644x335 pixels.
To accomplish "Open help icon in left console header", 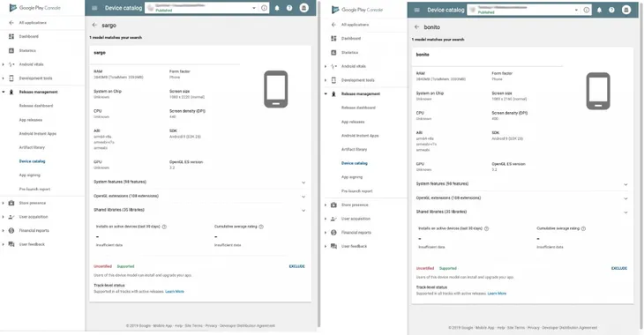I will point(289,8).
